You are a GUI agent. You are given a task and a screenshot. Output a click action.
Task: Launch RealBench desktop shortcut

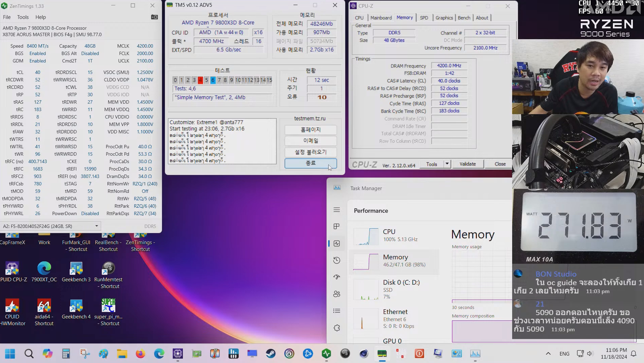tap(108, 242)
